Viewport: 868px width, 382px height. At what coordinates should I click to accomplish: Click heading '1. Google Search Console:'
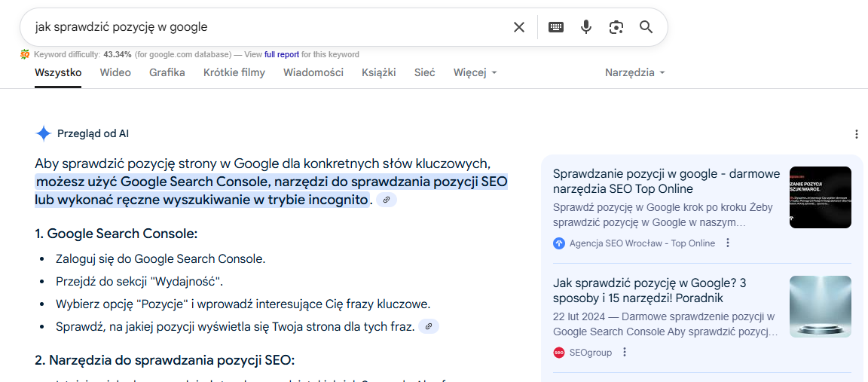tap(116, 234)
